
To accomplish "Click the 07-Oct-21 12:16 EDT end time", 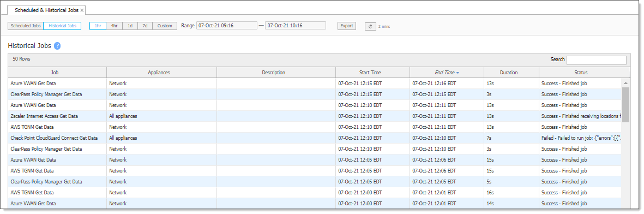I will pyautogui.click(x=434, y=84).
